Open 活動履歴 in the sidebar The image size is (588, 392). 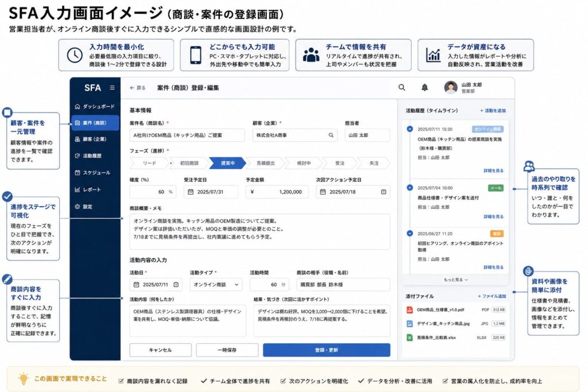point(95,156)
